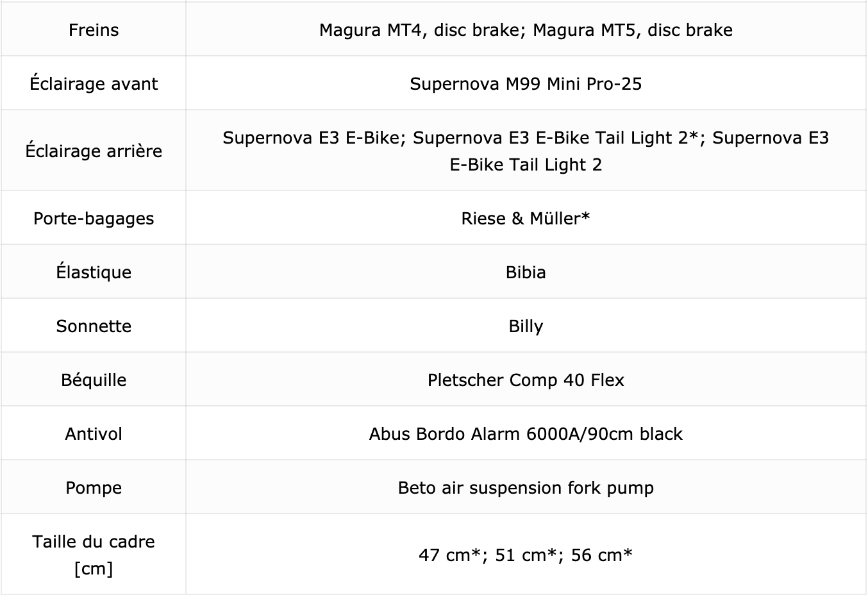Click the Bibia value cell
The height and width of the screenshot is (595, 868).
click(x=526, y=272)
